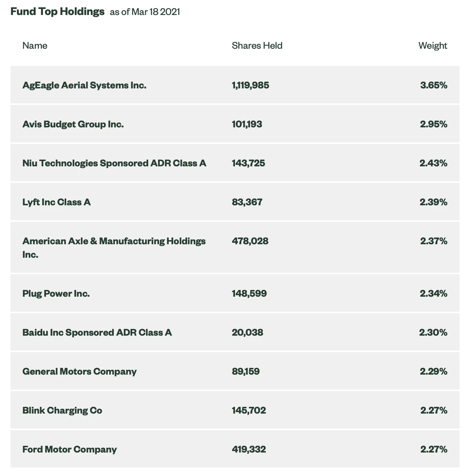Click Niu Technologies Sponsored ADR Class A
The height and width of the screenshot is (475, 476).
(114, 163)
